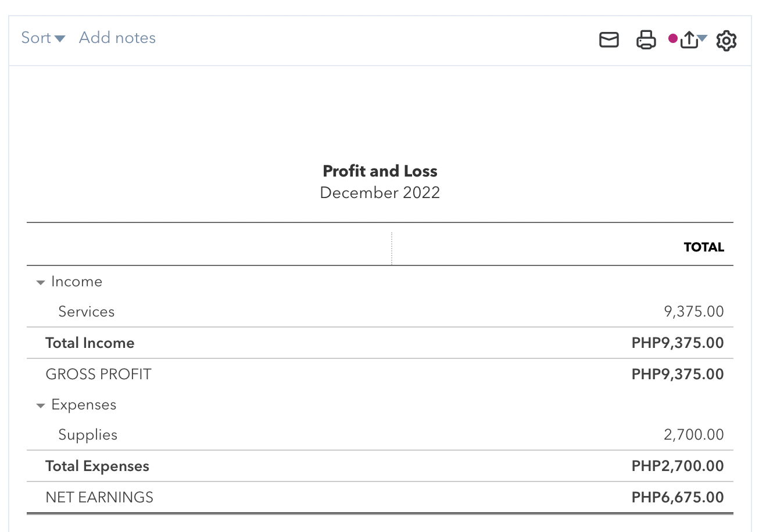Image resolution: width=766 pixels, height=532 pixels.
Task: Open the export dropdown arrow
Action: [703, 39]
